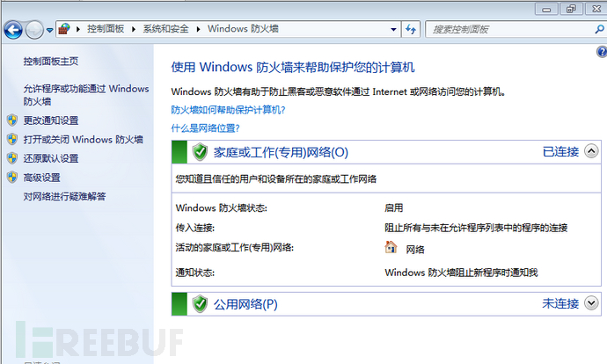This screenshot has height=364, width=607.
Task: Click 通知状态: label
Action: 194,273
